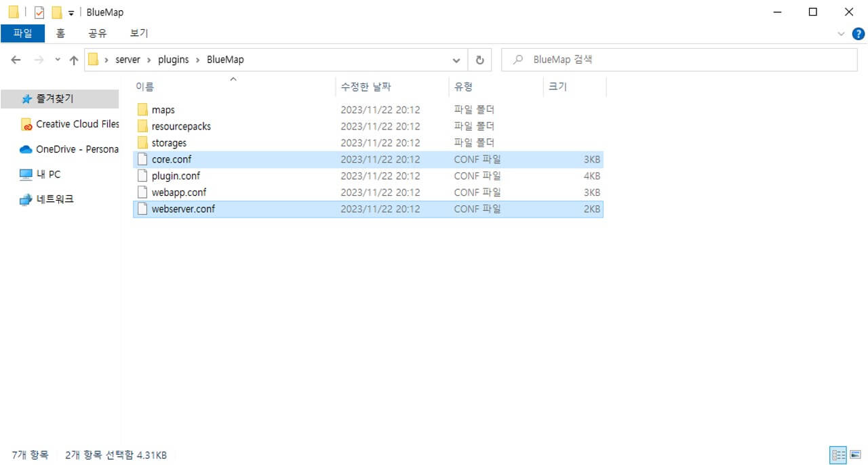Screen dimensions: 868x465
Task: Click the webapp.conf file icon
Action: click(142, 193)
